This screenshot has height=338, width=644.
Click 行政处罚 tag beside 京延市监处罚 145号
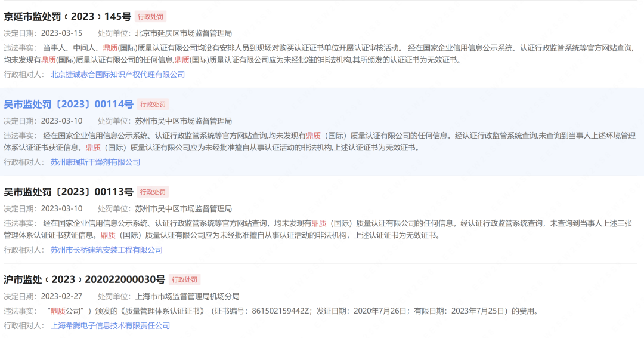coord(150,17)
